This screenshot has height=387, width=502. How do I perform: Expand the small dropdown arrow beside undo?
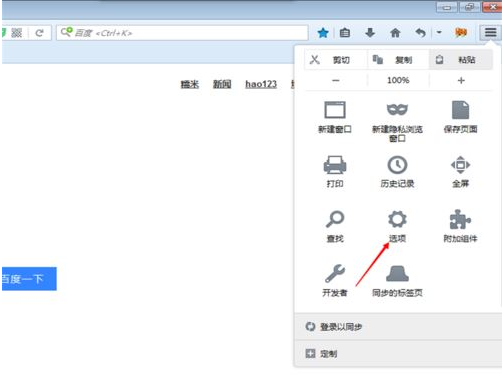pos(439,32)
